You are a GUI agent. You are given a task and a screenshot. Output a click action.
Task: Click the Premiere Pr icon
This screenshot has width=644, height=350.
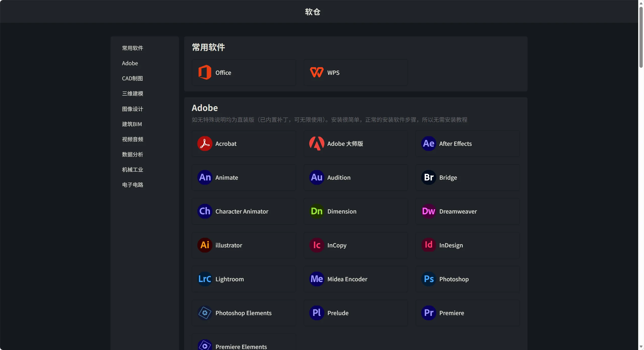click(428, 313)
